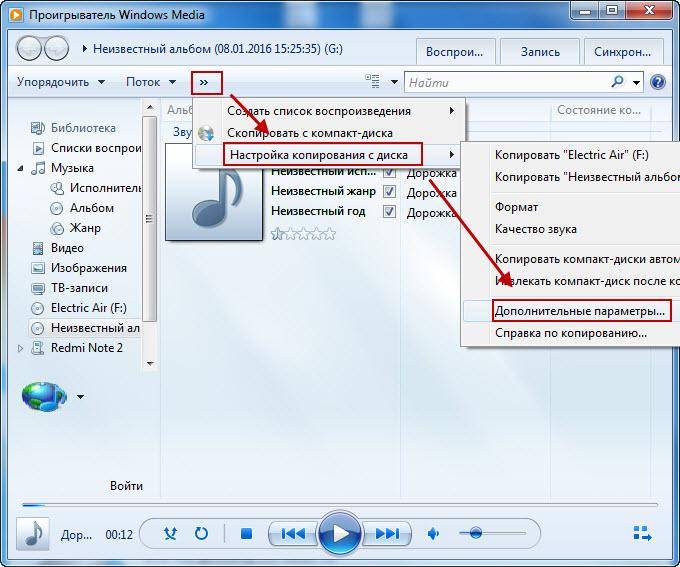The height and width of the screenshot is (567, 680).
Task: Open the view options icon
Action: 372,81
